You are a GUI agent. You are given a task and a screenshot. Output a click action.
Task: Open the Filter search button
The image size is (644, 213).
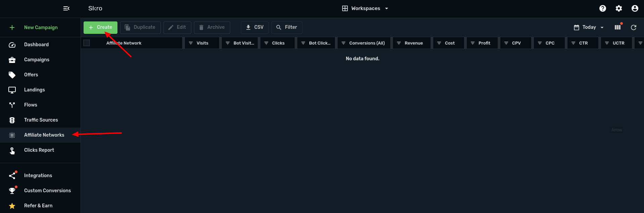tap(287, 27)
